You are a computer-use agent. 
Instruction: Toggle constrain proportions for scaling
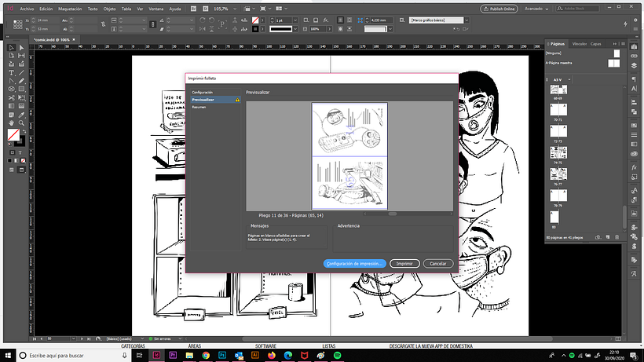[153, 24]
